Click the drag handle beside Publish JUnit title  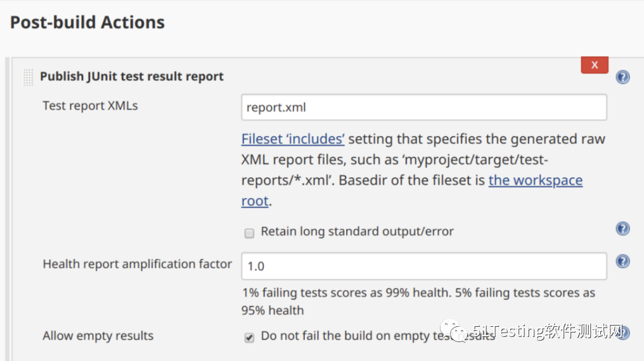point(28,77)
